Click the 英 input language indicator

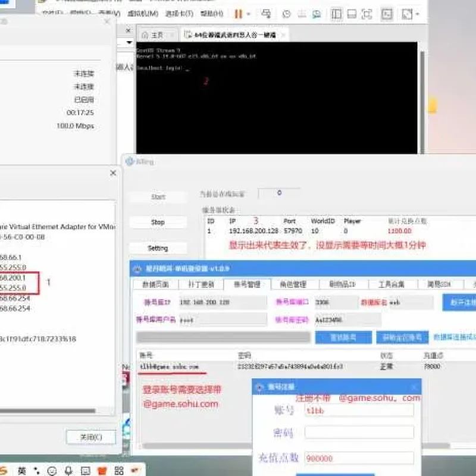[22, 471]
